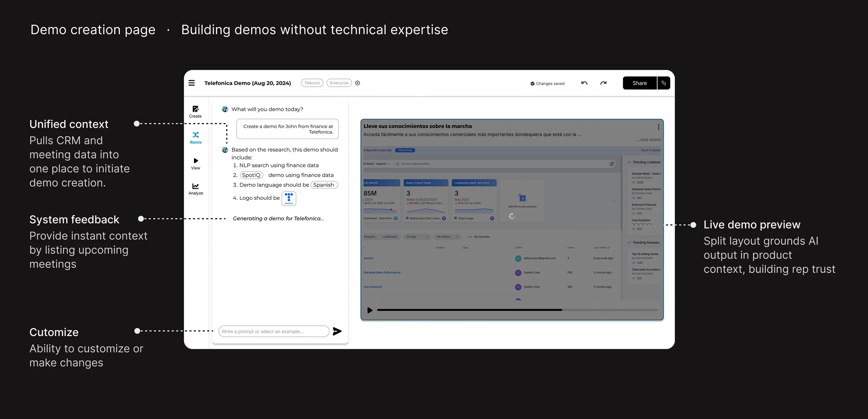The image size is (868, 419).
Task: Click the Query Count Trend KPI card
Action: click(426, 201)
